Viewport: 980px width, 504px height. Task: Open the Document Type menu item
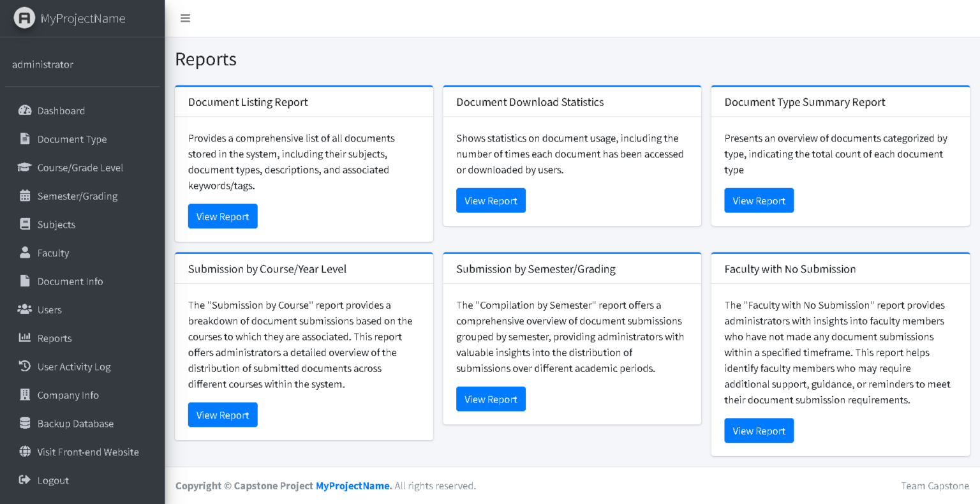(71, 139)
